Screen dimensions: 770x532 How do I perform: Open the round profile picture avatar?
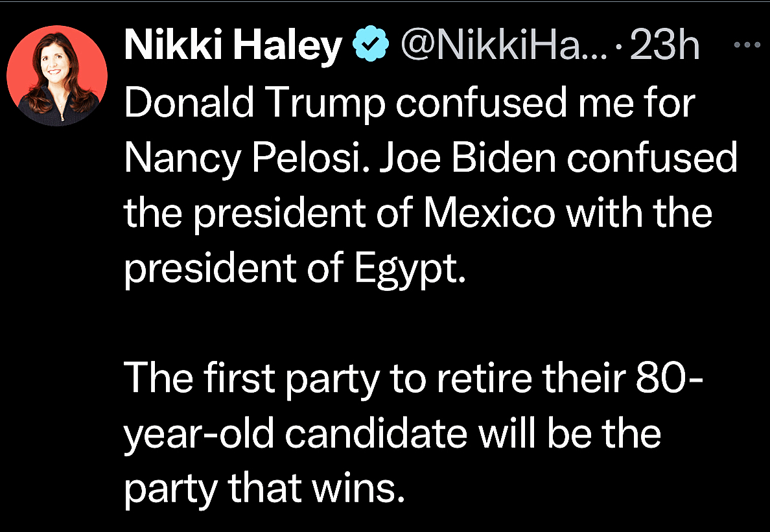(57, 76)
